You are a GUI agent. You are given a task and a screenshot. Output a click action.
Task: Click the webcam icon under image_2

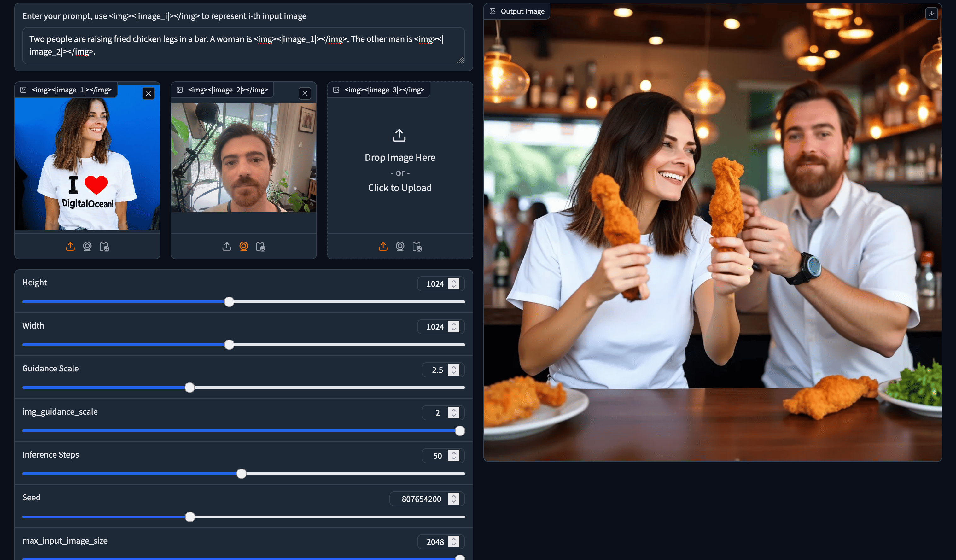pyautogui.click(x=243, y=247)
